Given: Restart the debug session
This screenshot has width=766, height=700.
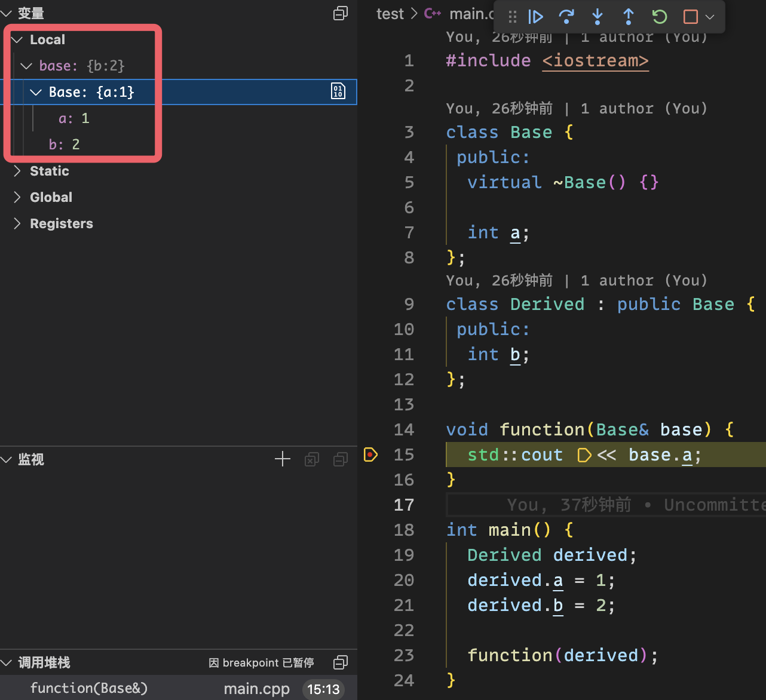Looking at the screenshot, I should (x=660, y=17).
